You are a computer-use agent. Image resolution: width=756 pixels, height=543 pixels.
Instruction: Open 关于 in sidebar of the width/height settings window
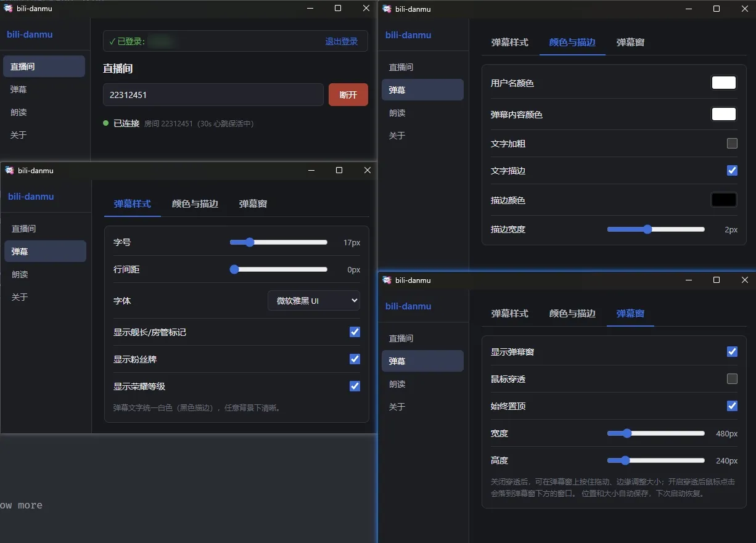[x=423, y=407]
